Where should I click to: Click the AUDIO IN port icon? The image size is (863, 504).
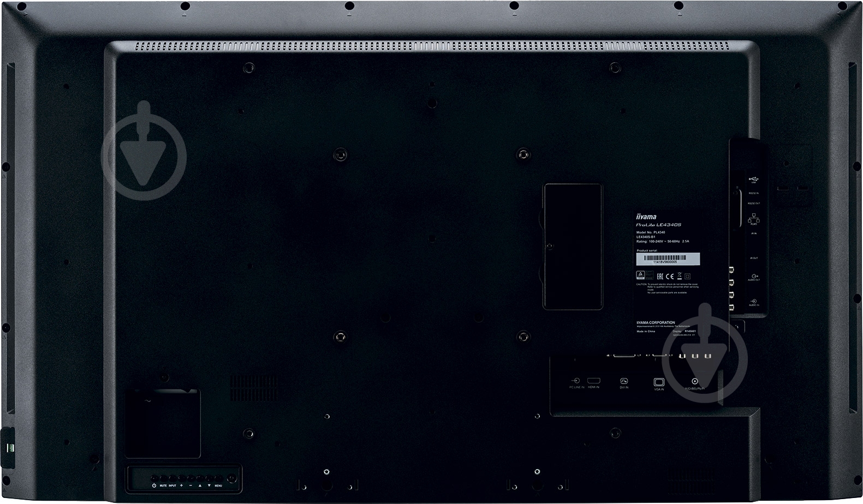tap(754, 301)
